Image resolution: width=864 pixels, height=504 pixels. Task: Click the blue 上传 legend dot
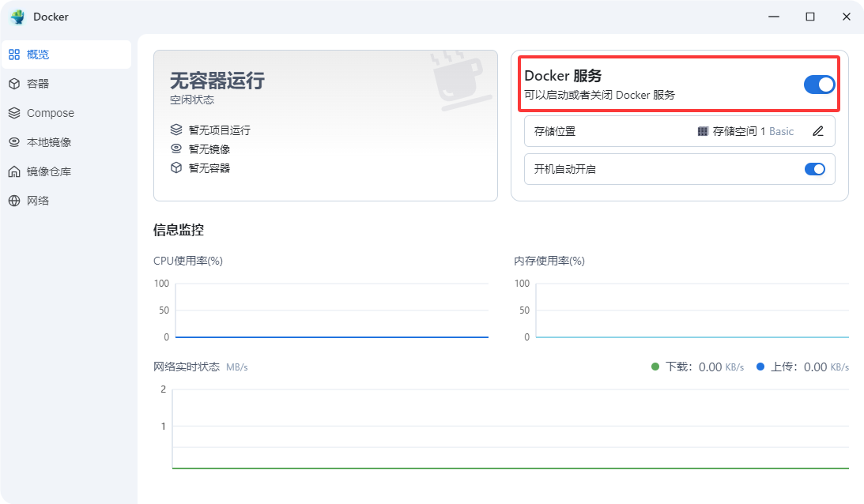coord(760,367)
